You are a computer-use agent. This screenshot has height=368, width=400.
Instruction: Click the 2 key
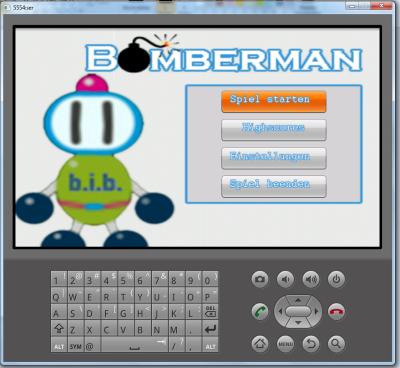(x=76, y=279)
